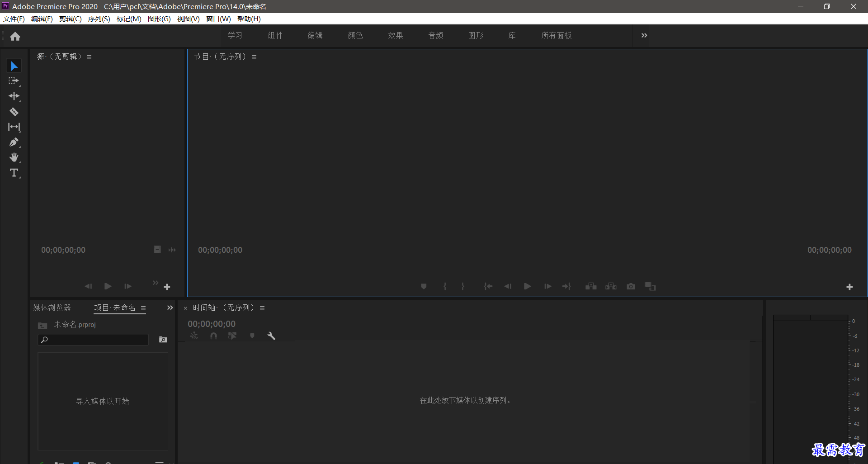Viewport: 868px width, 464px height.
Task: Toggle Snap in Timeline magnet icon
Action: click(x=213, y=336)
